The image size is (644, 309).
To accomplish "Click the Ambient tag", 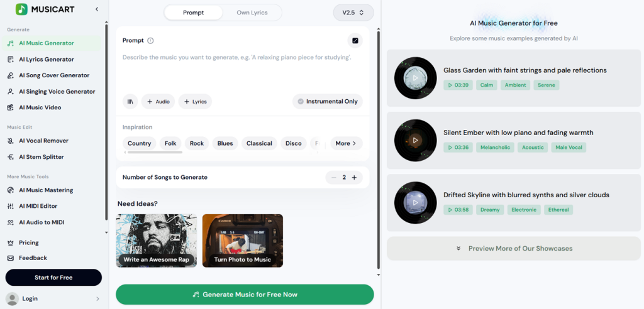I will click(x=516, y=85).
